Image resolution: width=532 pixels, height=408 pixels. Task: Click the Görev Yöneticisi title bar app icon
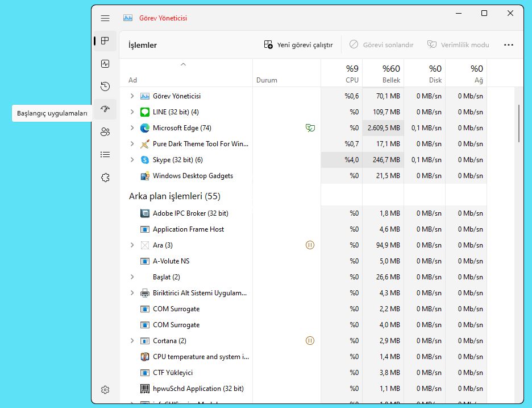click(128, 18)
